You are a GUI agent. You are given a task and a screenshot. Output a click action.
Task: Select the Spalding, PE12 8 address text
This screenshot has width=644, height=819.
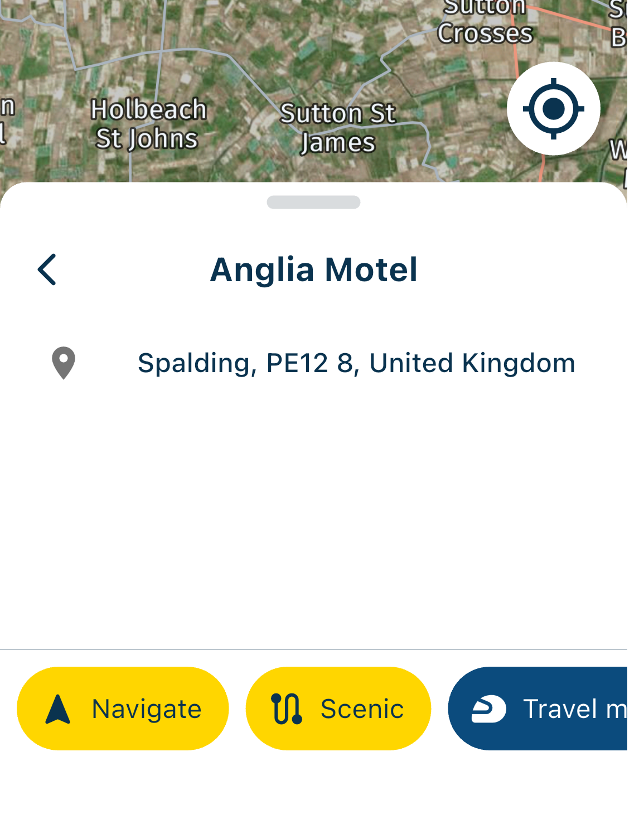pos(356,363)
